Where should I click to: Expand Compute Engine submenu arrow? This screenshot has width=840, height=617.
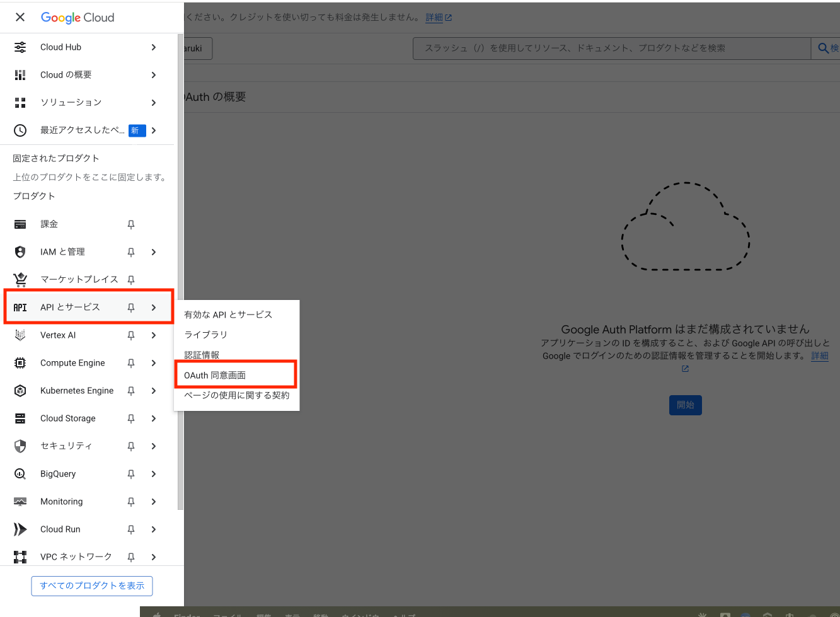(x=154, y=363)
